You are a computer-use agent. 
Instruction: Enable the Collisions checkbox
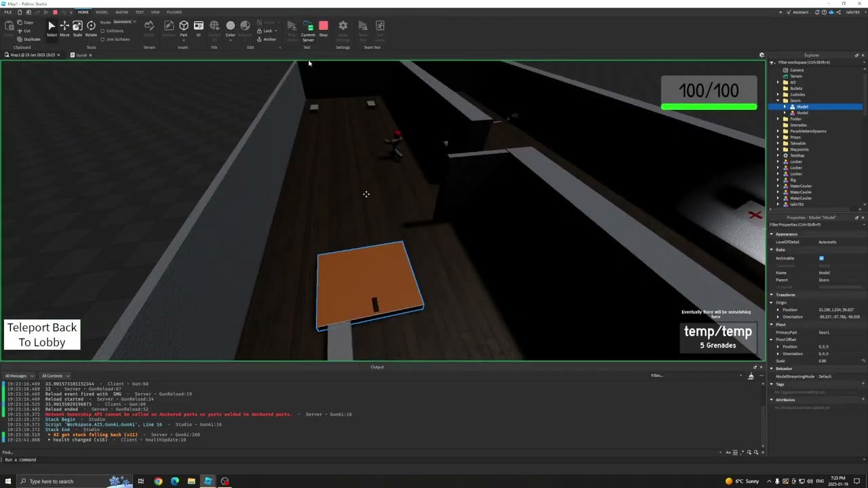pyautogui.click(x=102, y=30)
